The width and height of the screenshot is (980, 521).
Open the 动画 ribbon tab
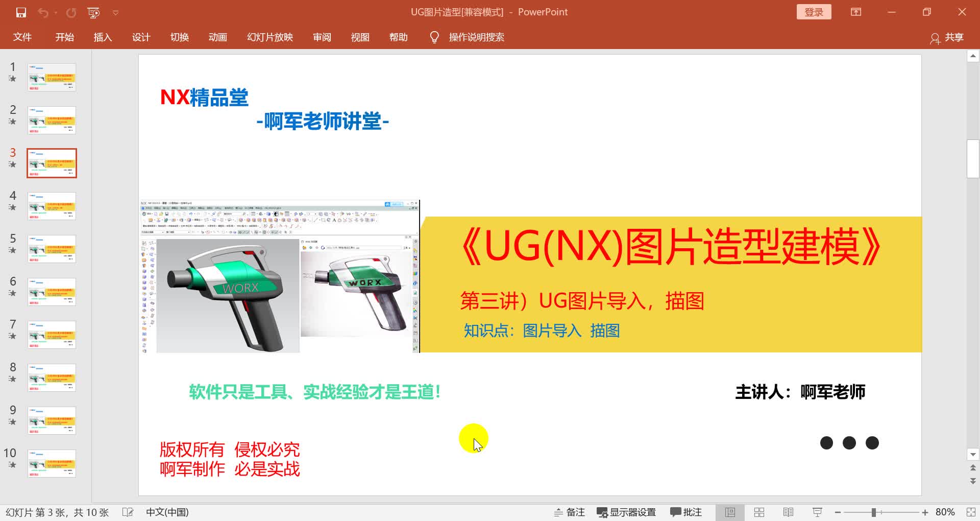pyautogui.click(x=217, y=37)
